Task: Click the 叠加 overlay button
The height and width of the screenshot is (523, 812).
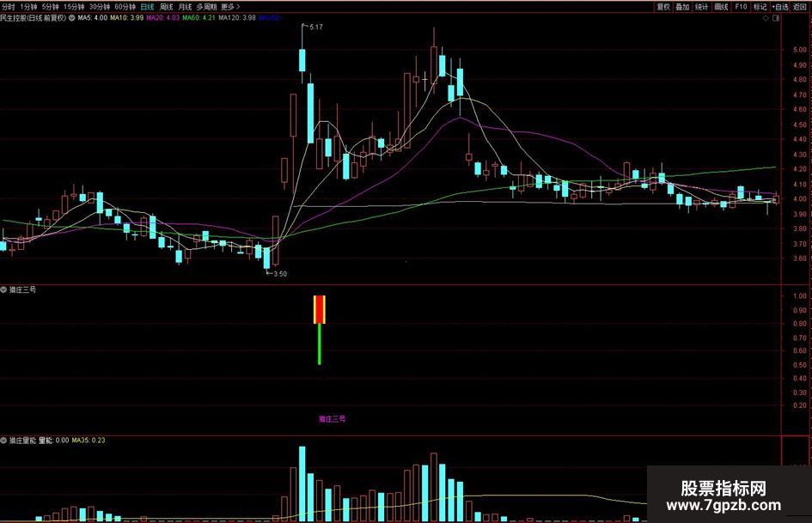Action: 682,7
